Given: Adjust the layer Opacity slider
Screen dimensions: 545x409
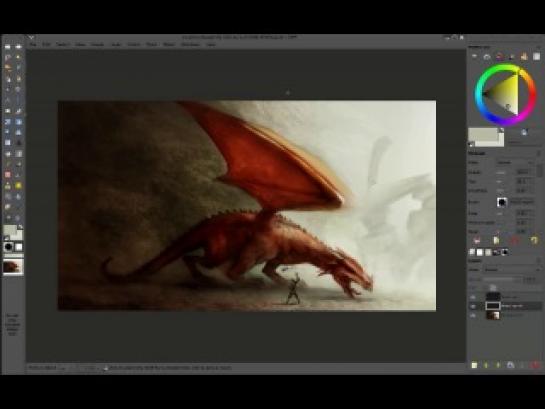Looking at the screenshot, I should click(x=503, y=279).
